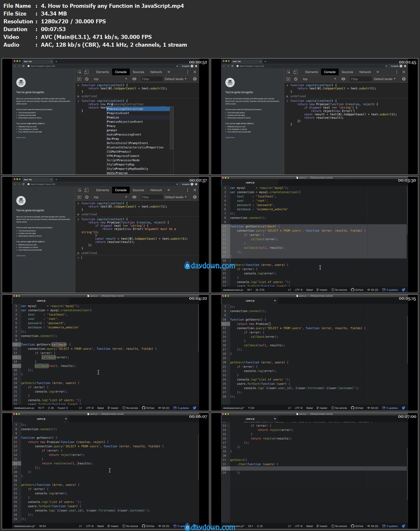Click master branch indicator in 00:04:22 frame
Screen dimensions: 420x531
point(113,408)
